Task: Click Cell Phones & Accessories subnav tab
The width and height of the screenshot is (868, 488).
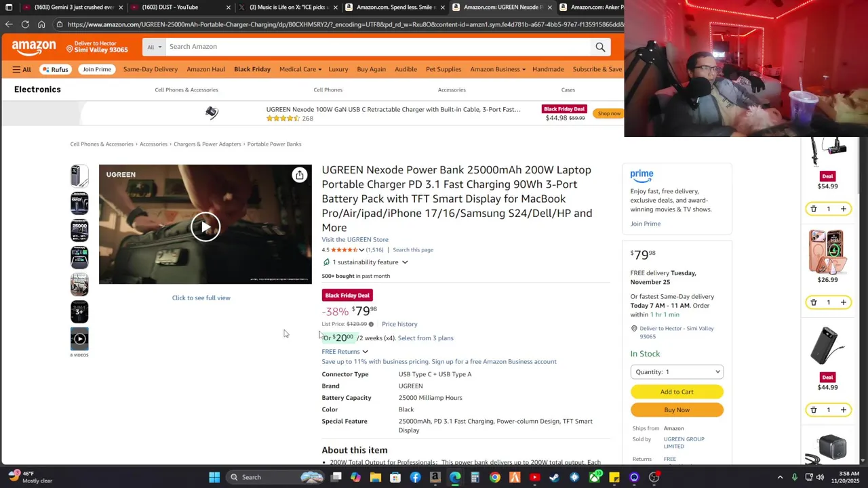Action: [186, 89]
